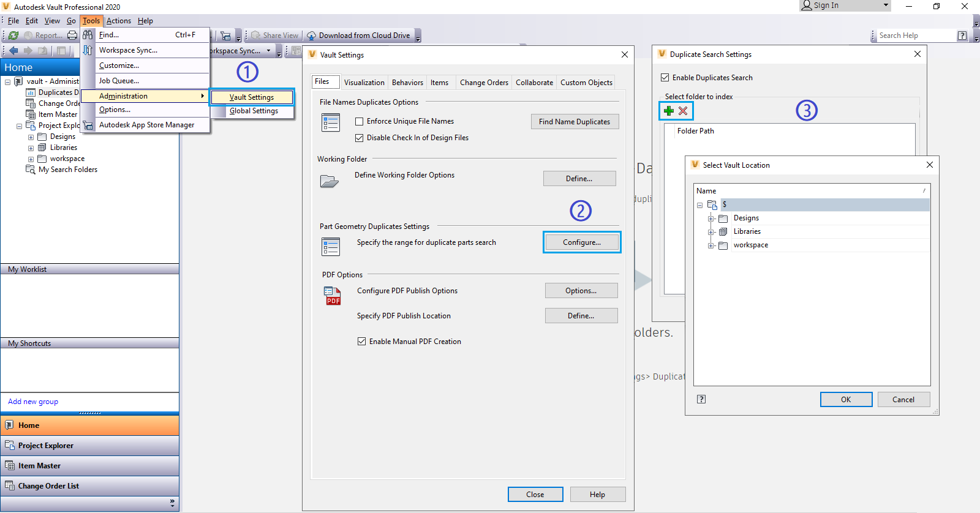Click the Home icon in navigation bar

coord(10,425)
